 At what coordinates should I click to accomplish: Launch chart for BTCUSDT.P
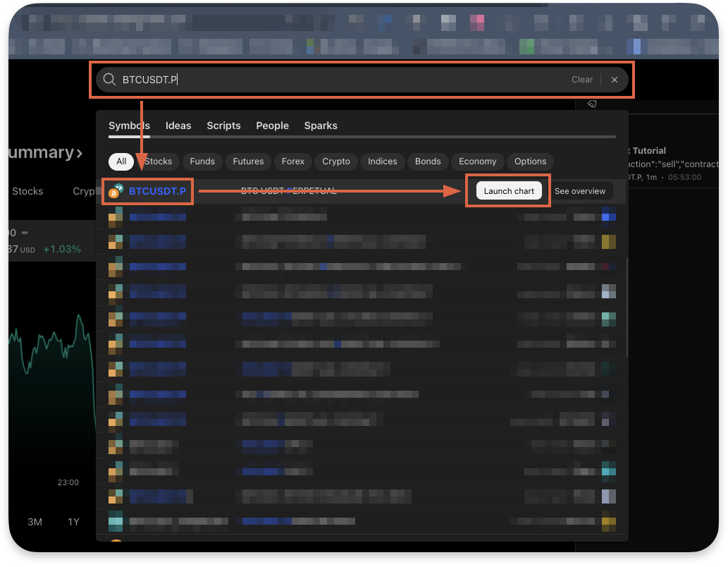click(x=509, y=191)
